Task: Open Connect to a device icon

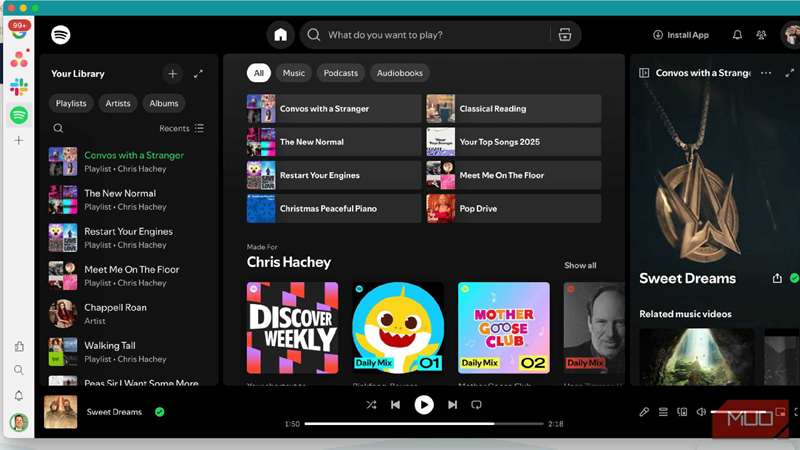Action: point(682,412)
